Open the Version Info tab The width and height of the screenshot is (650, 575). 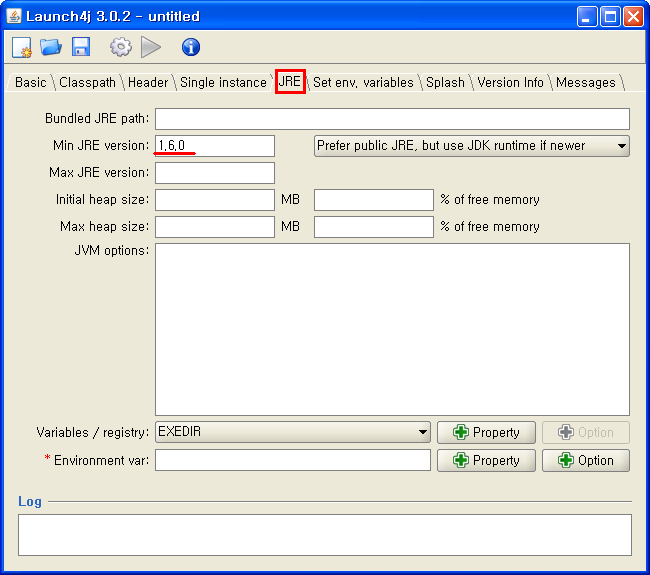pyautogui.click(x=510, y=82)
